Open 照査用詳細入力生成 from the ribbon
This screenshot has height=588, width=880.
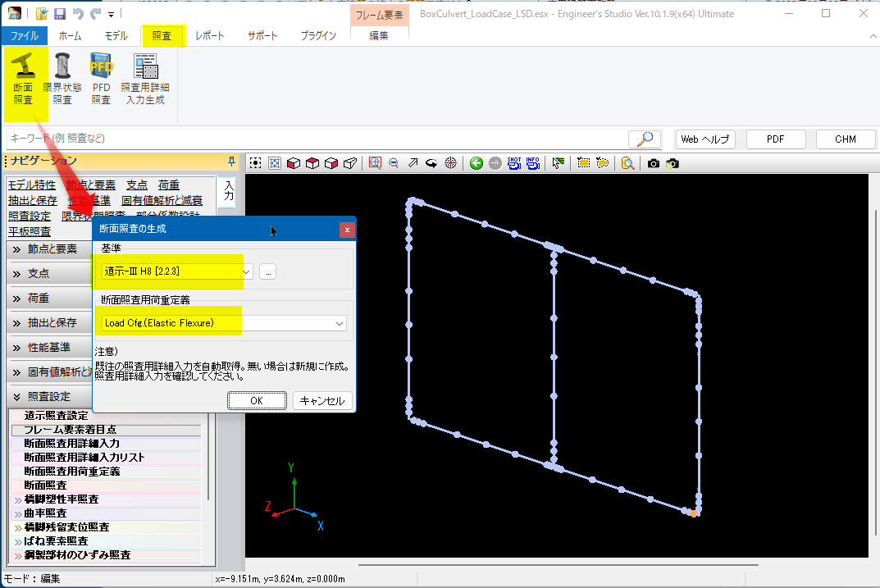tap(145, 79)
